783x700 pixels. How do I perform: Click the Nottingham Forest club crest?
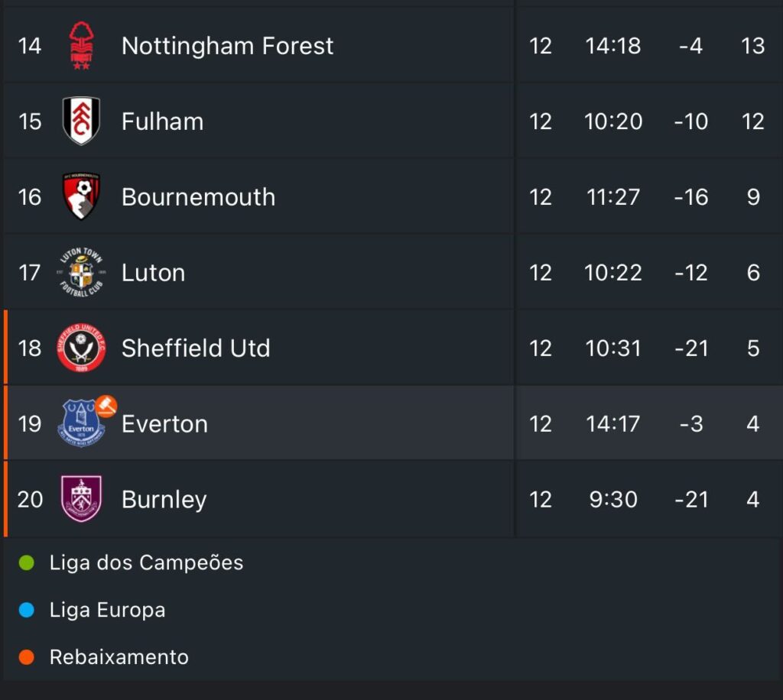pyautogui.click(x=81, y=46)
